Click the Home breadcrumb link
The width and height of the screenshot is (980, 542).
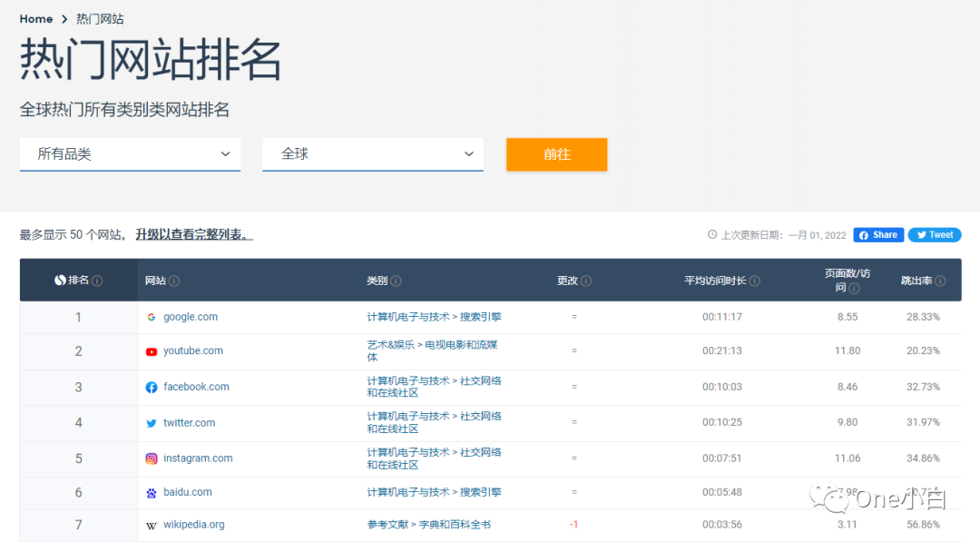35,18
